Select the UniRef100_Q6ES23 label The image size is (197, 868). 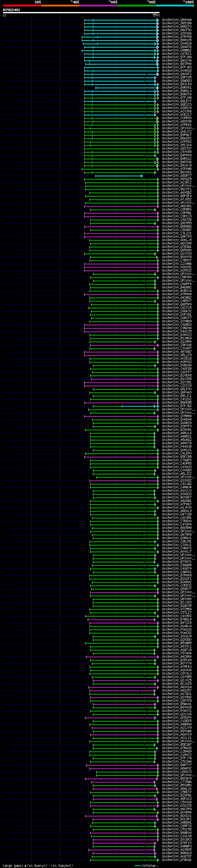coord(176,104)
